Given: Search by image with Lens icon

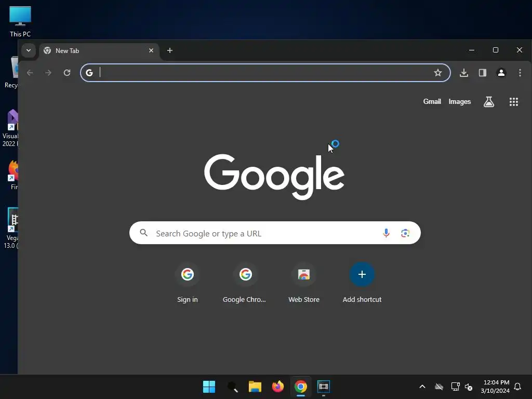Looking at the screenshot, I should pos(405,233).
